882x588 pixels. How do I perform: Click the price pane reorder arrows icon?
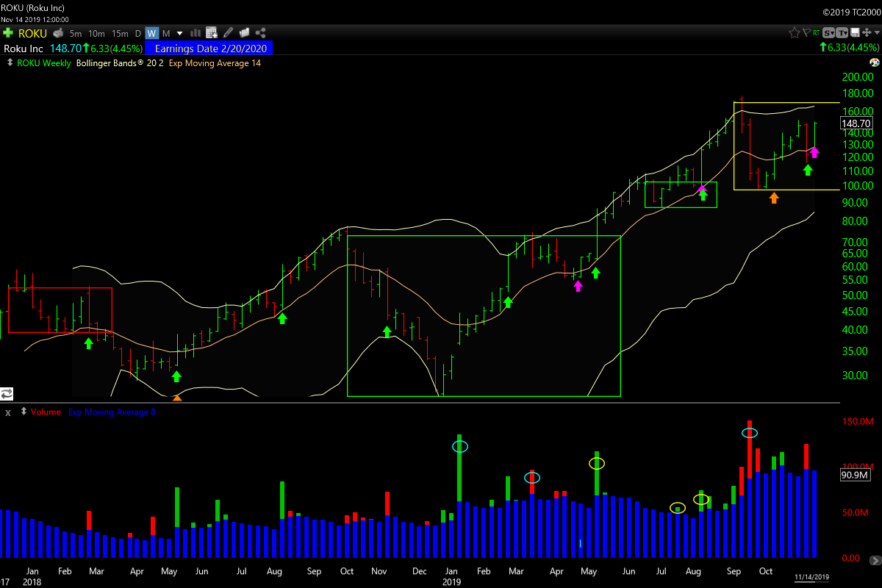coord(9,63)
